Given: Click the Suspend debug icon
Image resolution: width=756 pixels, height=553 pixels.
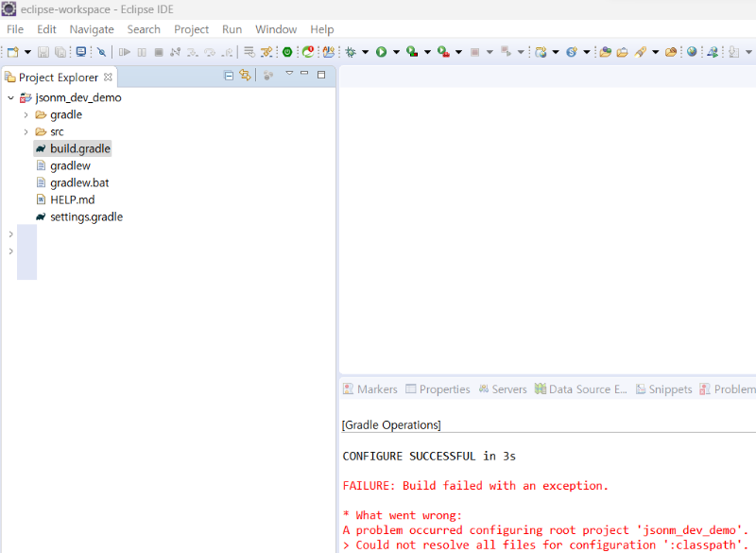Looking at the screenshot, I should pyautogui.click(x=142, y=52).
